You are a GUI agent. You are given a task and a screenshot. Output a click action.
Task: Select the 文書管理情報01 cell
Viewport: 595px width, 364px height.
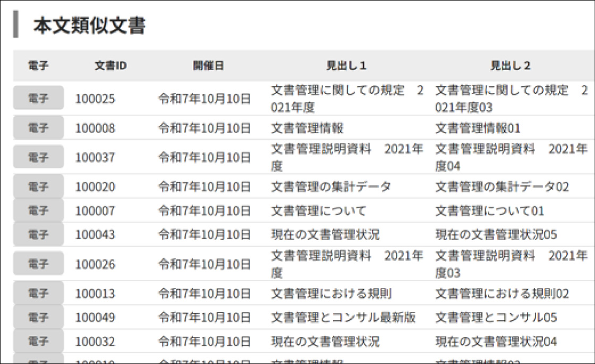click(x=478, y=128)
